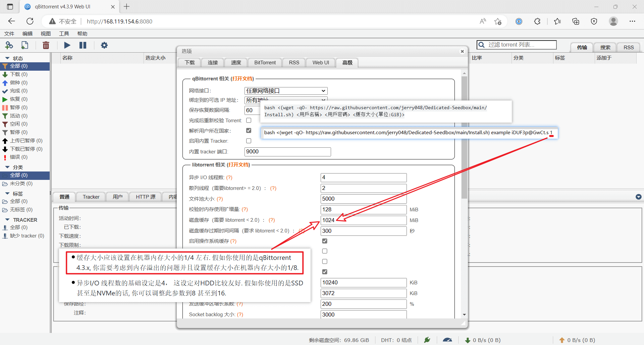Click browser back arrow

pyautogui.click(x=12, y=21)
